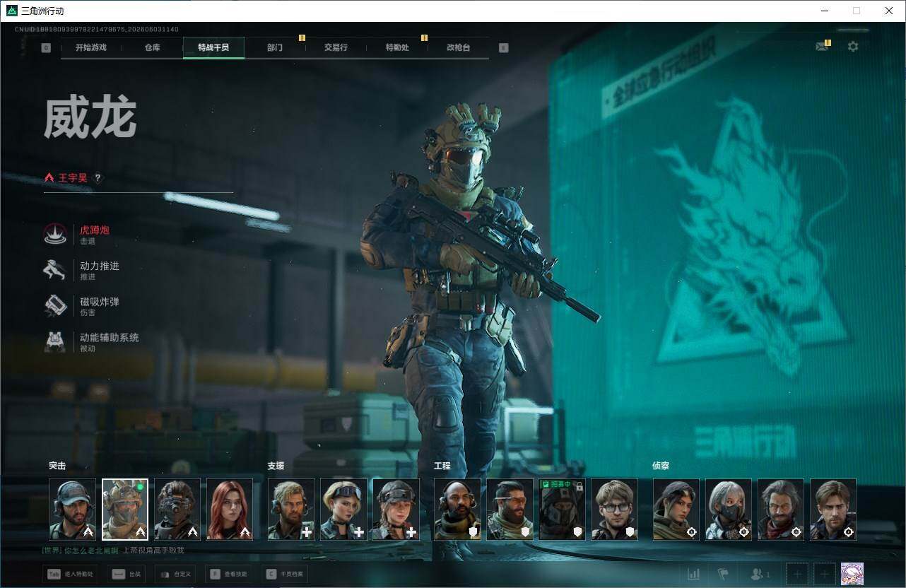The width and height of the screenshot is (906, 588).
Task: Select the assault operator with night-vision mask
Action: [177, 510]
